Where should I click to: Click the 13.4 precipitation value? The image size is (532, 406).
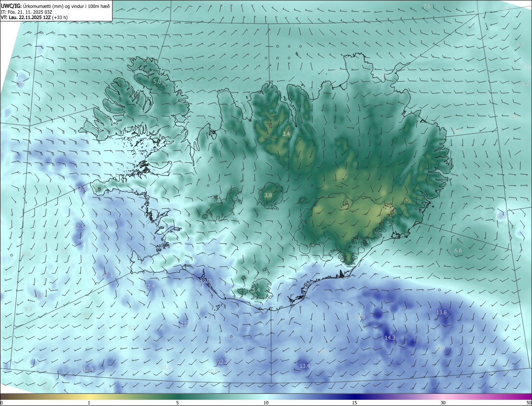[x=305, y=366]
